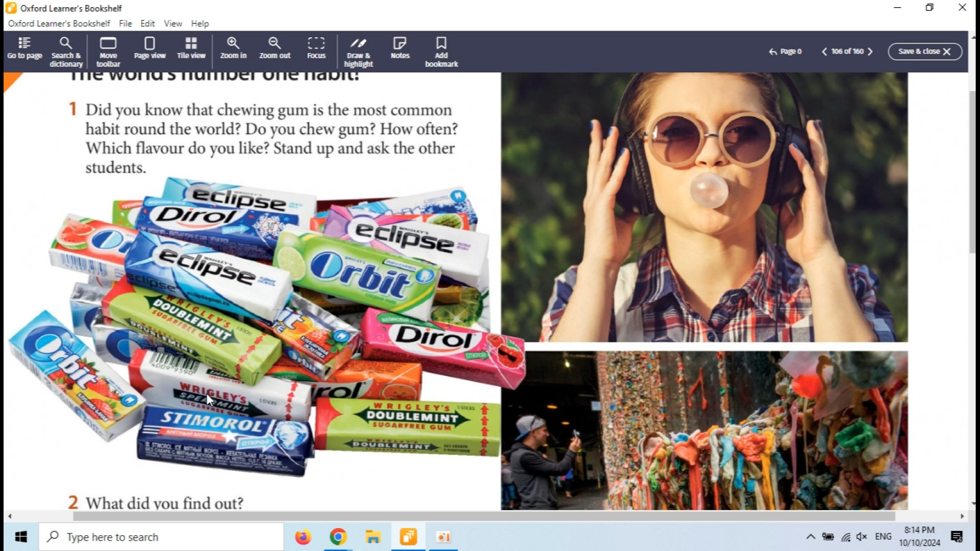The height and width of the screenshot is (551, 980).
Task: Click the Move toolbar icon
Action: click(x=108, y=52)
